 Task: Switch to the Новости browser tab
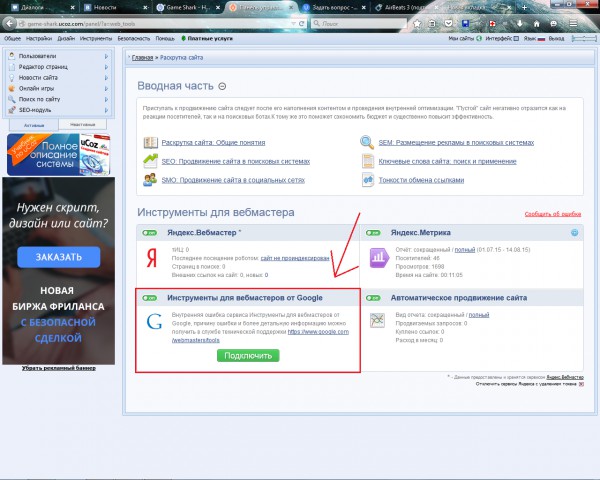[116, 7]
